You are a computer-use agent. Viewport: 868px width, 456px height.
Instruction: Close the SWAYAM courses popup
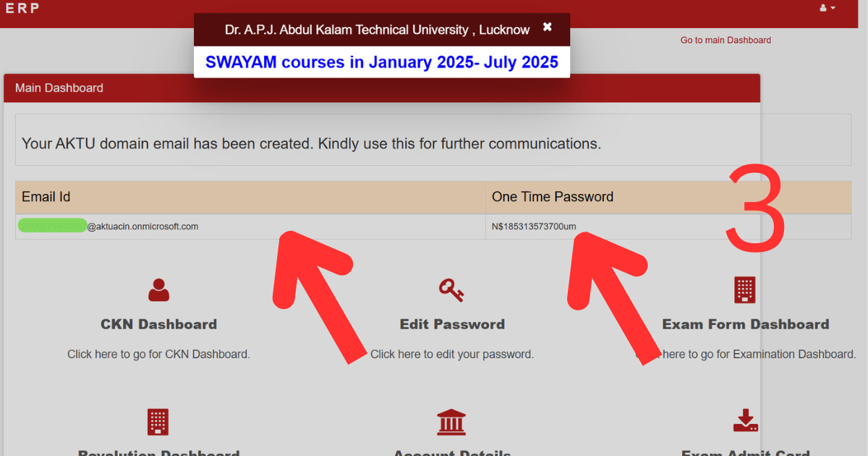548,27
